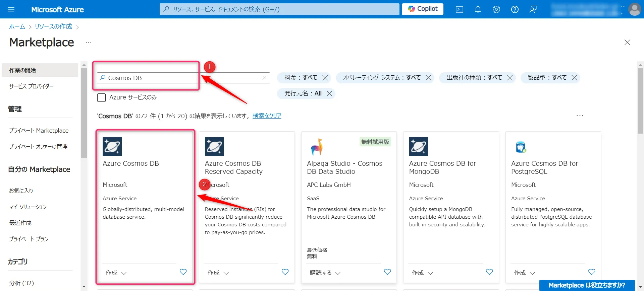Click the global resource search box
This screenshot has height=291, width=644.
click(279, 9)
